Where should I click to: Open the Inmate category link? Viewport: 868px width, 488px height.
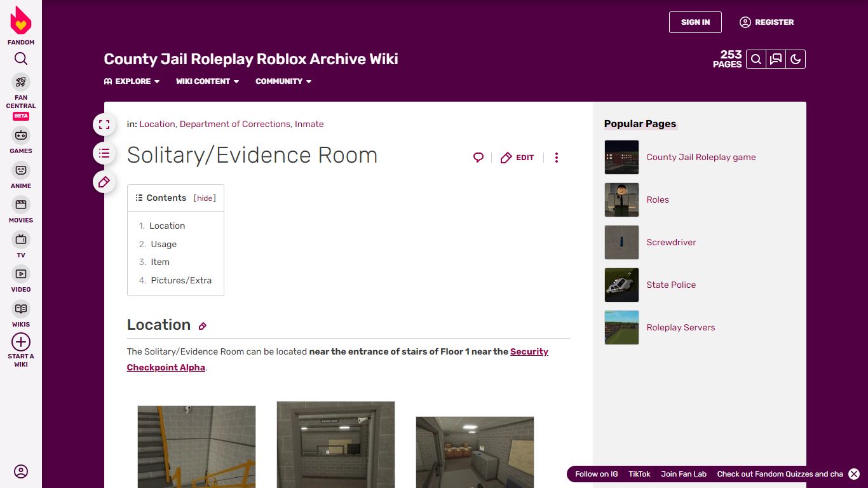coord(309,124)
